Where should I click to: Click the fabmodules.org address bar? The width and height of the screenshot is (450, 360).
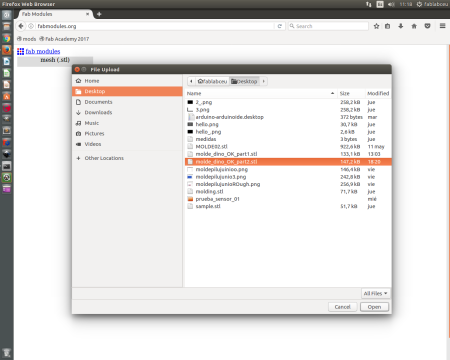155,26
